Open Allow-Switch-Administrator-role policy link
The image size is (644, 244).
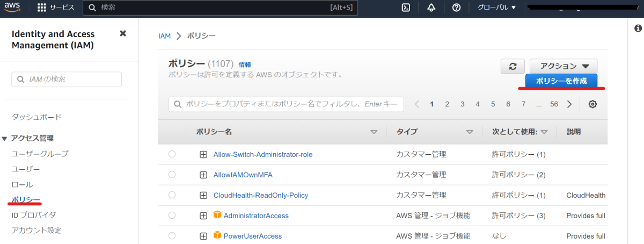[263, 154]
